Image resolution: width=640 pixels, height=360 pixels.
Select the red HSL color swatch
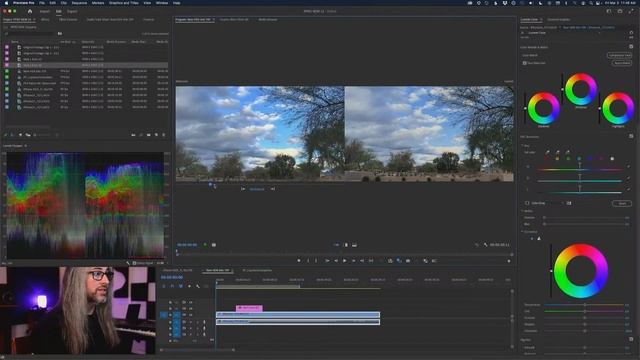(547, 158)
